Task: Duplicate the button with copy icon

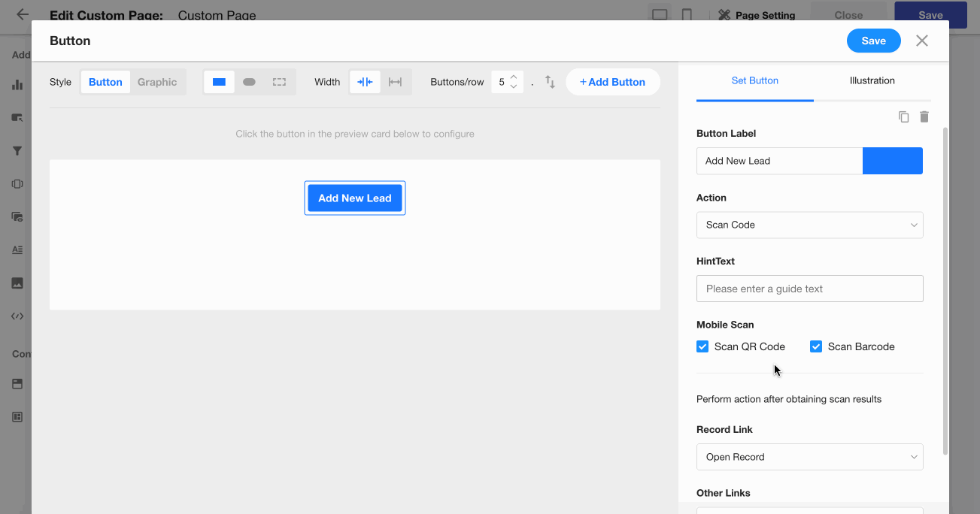Action: tap(903, 116)
